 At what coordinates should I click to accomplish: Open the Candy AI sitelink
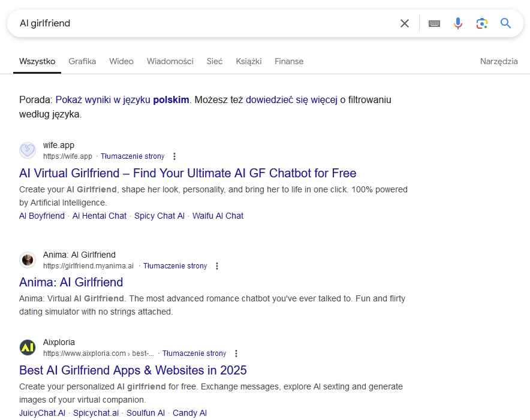(189, 413)
